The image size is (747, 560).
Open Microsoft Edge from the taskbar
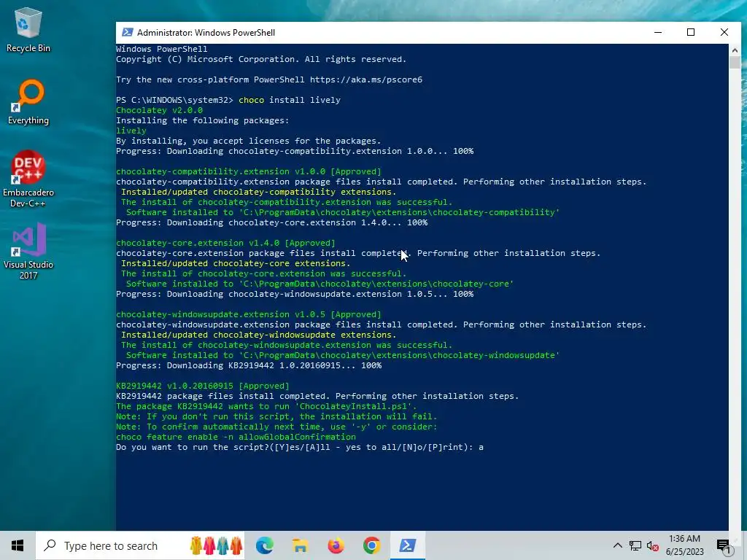264,545
